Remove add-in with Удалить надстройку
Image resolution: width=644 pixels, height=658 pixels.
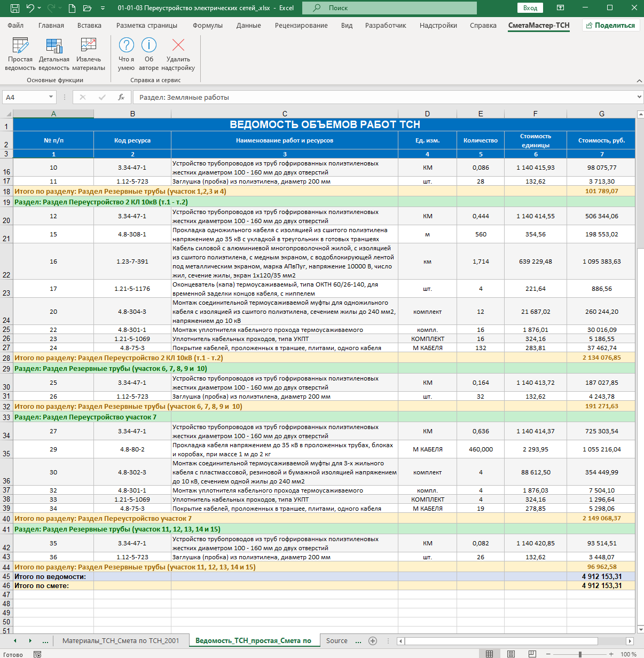coord(178,54)
